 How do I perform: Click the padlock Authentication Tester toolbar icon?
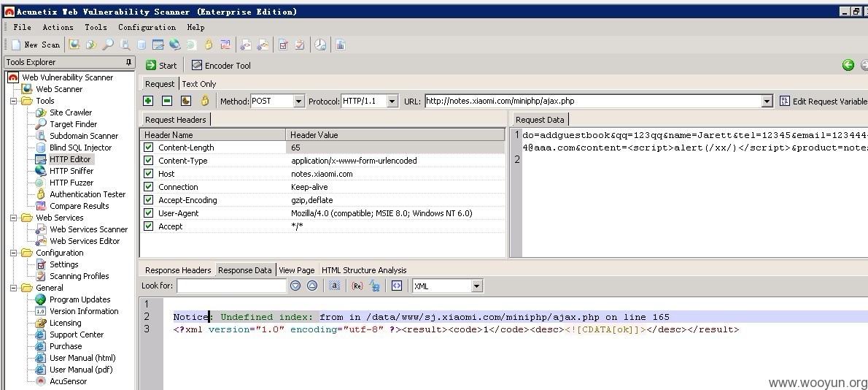click(209, 45)
